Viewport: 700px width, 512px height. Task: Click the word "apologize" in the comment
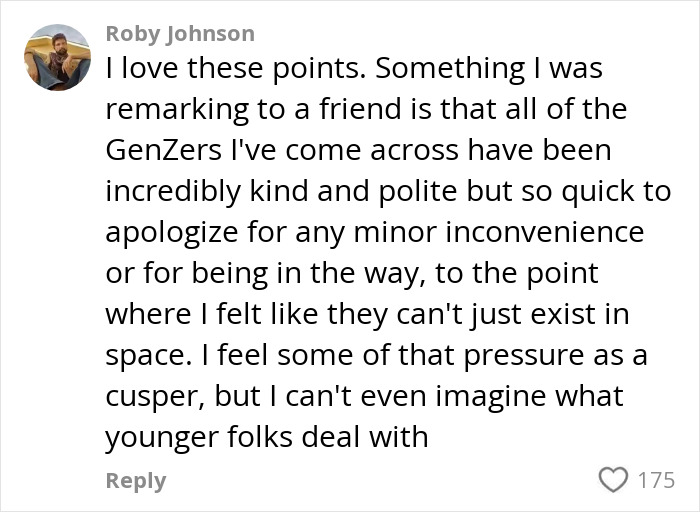(x=172, y=233)
